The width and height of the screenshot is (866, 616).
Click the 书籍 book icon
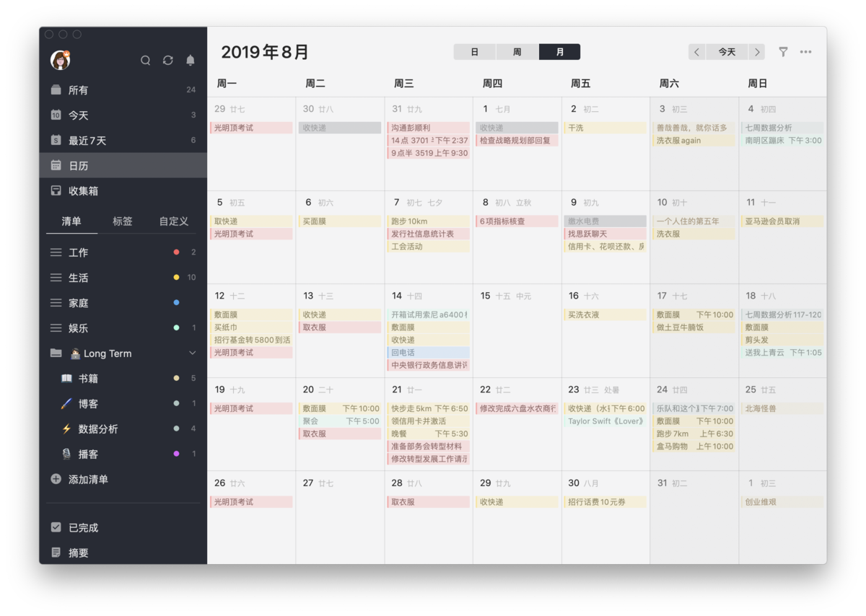point(66,379)
